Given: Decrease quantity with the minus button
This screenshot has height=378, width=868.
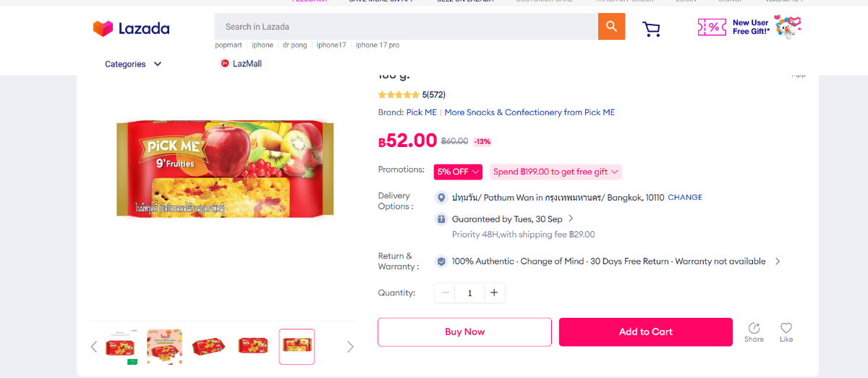Looking at the screenshot, I should point(446,293).
